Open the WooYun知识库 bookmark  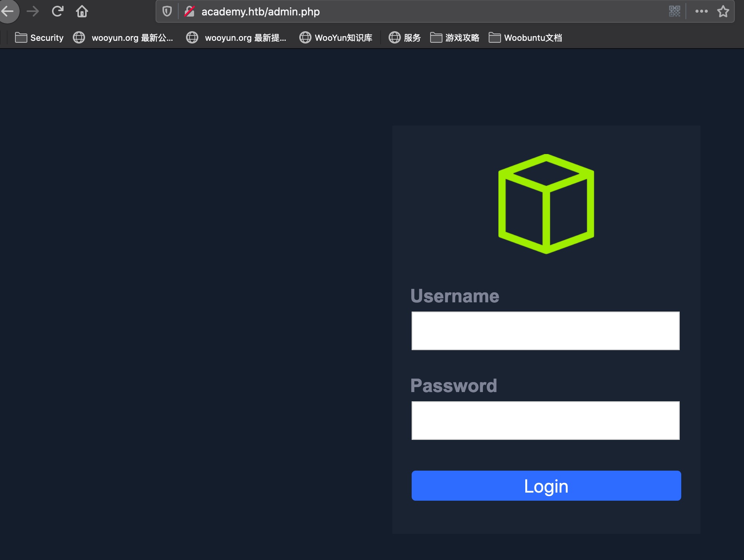tap(336, 38)
